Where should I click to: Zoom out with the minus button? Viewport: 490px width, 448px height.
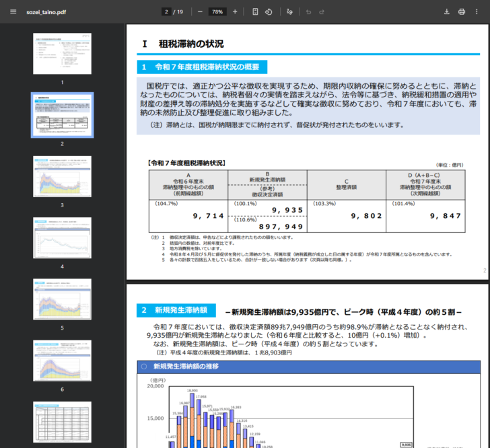point(200,12)
